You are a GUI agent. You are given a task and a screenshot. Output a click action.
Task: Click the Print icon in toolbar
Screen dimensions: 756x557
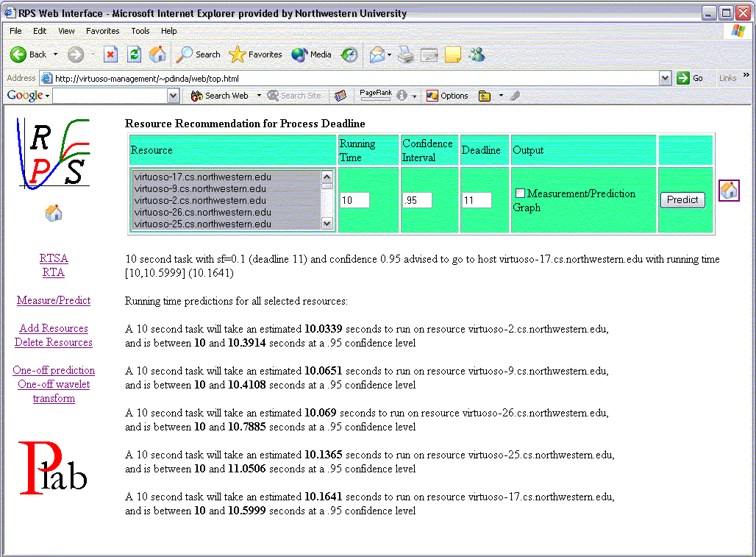(x=406, y=54)
